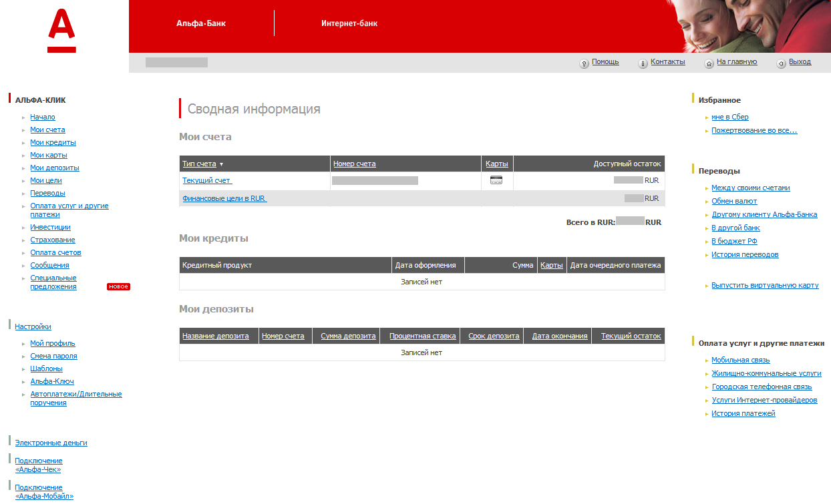Select Интернет-банк header tab
Viewport: 831px width, 504px height.
pos(349,23)
